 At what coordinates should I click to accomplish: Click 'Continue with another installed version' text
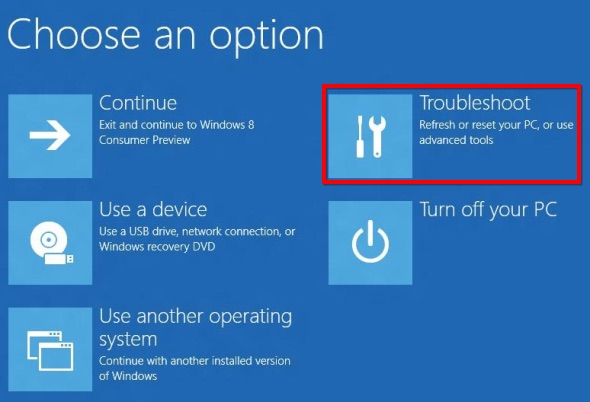[195, 361]
